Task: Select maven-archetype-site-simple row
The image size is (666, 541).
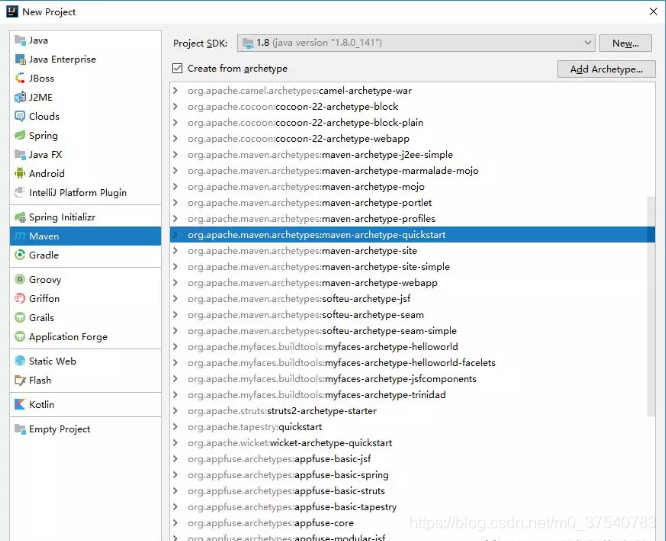Action: coord(412,267)
